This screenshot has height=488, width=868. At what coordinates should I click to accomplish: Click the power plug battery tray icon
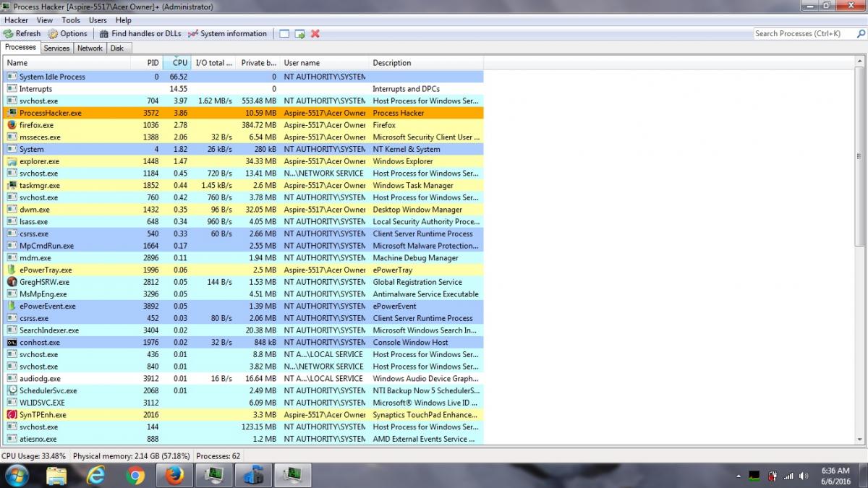(773, 476)
